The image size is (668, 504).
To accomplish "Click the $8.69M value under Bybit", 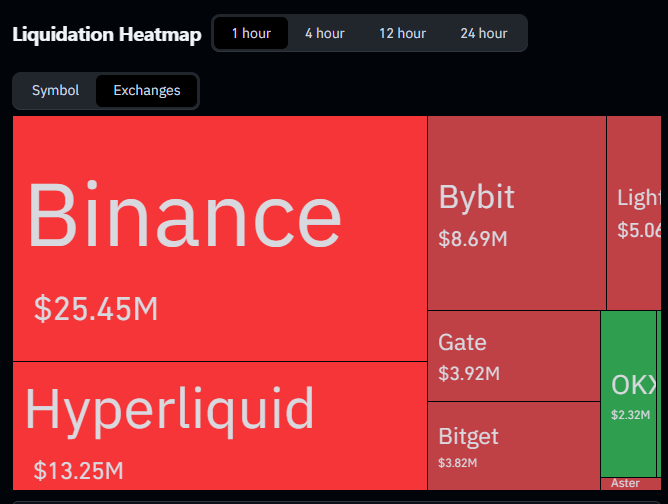I will tap(473, 239).
